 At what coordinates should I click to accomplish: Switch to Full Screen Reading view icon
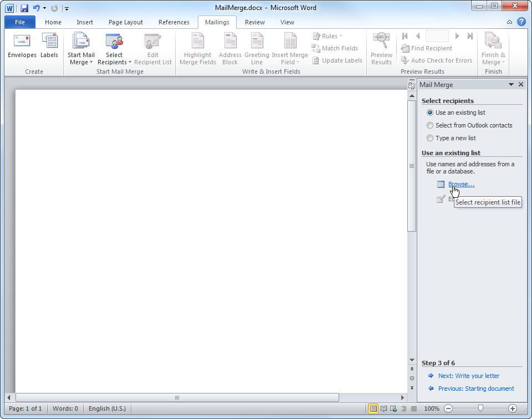(384, 408)
